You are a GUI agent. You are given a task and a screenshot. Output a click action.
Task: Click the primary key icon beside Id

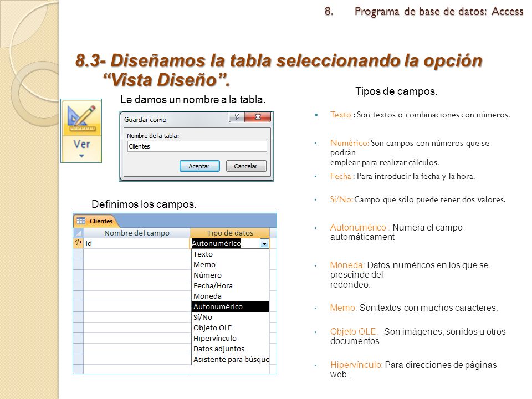[x=78, y=243]
